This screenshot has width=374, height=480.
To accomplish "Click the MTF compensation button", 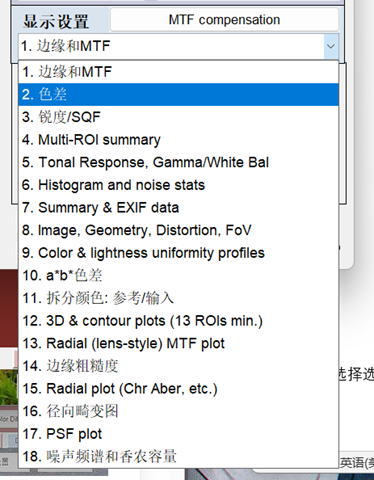I will [224, 20].
